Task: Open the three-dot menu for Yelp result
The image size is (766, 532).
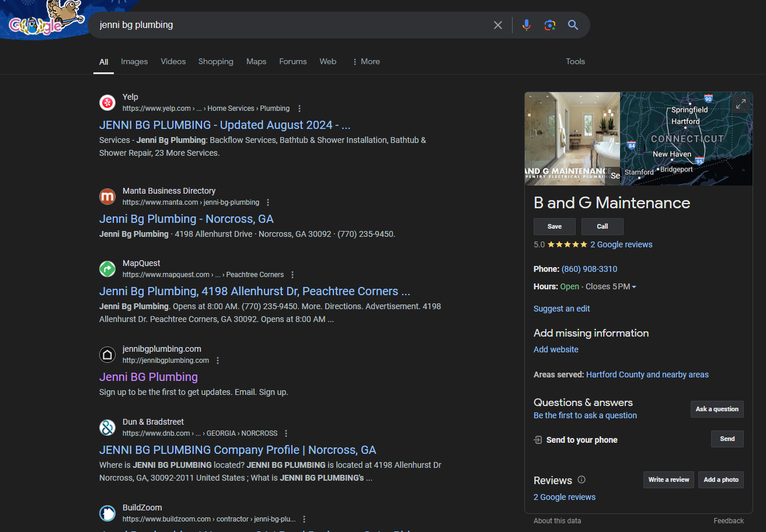Action: pyautogui.click(x=300, y=108)
